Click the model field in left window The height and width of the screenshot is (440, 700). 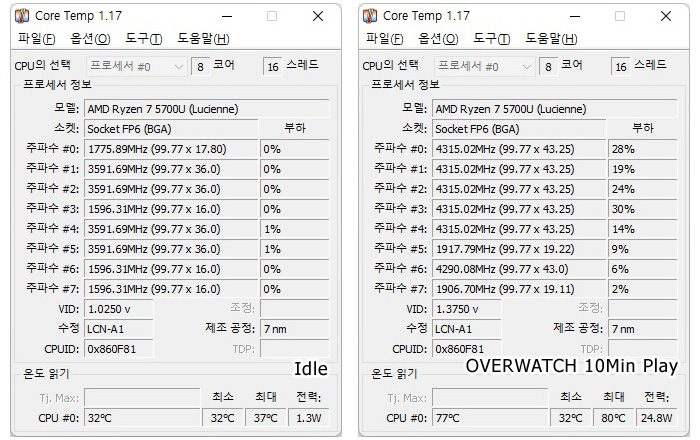tap(207, 109)
